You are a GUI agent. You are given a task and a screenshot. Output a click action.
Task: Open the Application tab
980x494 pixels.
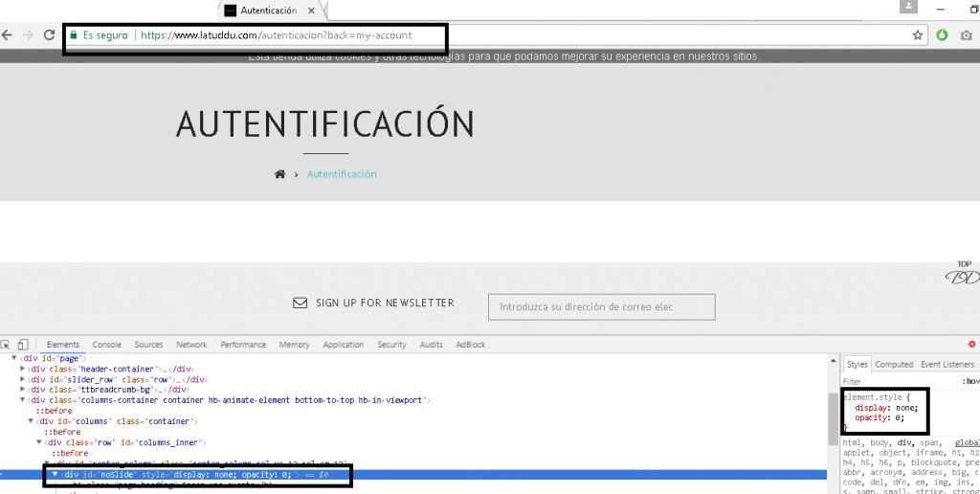(344, 345)
